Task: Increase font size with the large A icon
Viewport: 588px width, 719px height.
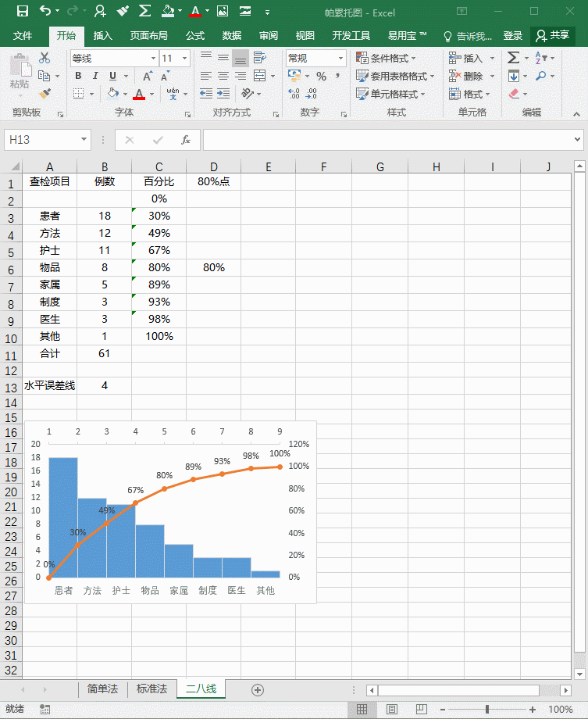Action: (x=147, y=76)
